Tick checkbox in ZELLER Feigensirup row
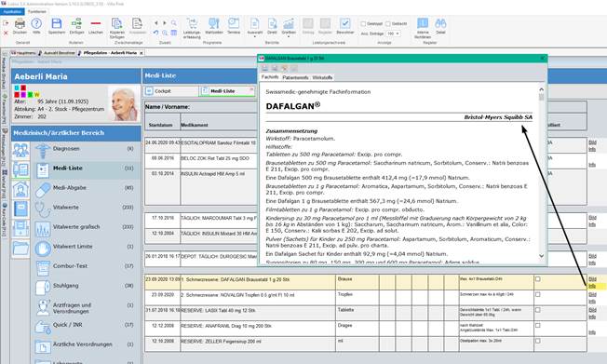The image size is (607, 364). point(538,341)
